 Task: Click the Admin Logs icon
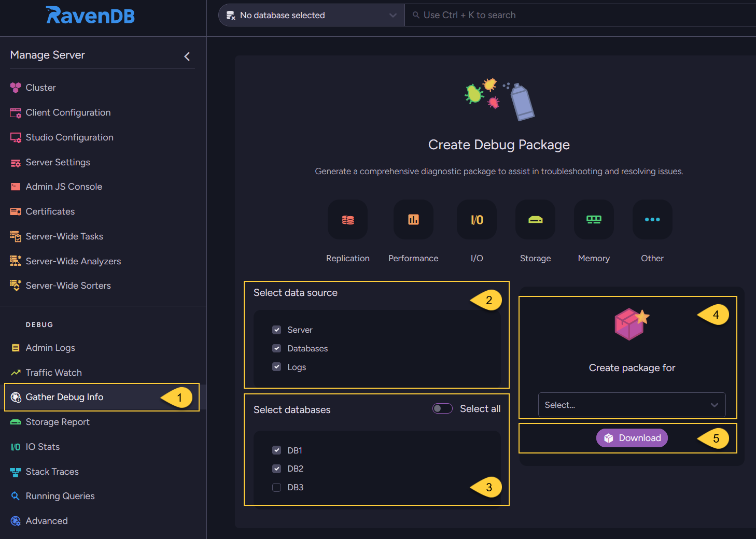(16, 348)
